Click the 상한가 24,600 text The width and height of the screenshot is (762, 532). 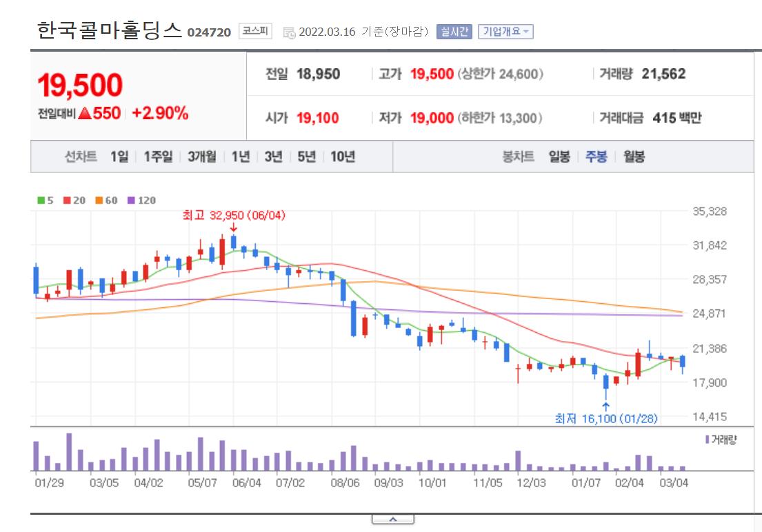[500, 74]
